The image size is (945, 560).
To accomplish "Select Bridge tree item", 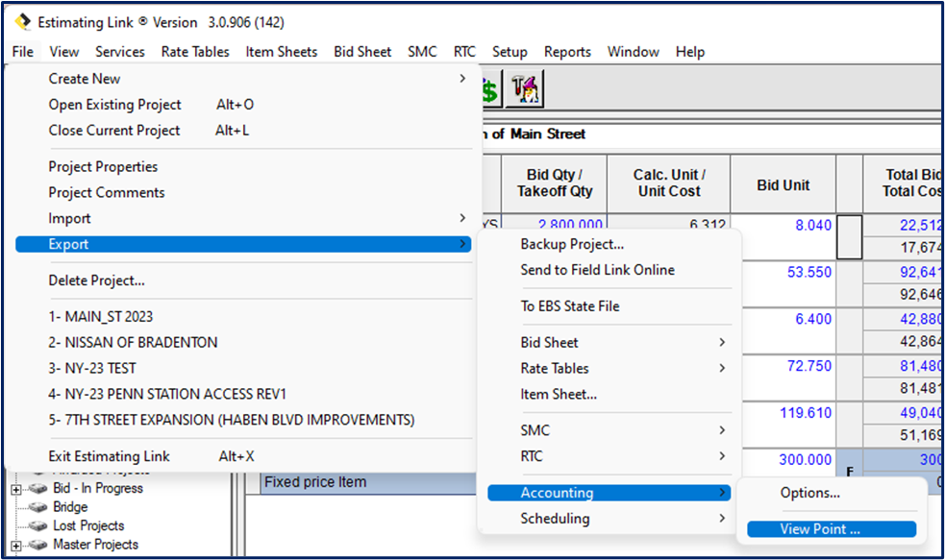I will (70, 507).
